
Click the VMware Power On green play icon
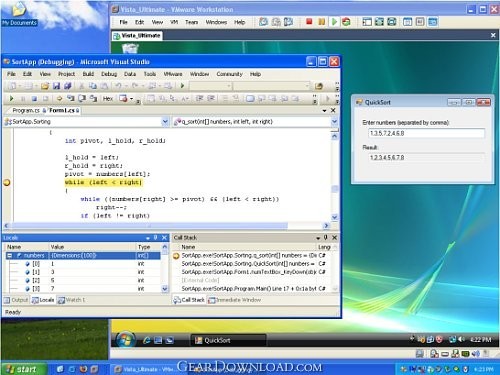[334, 22]
